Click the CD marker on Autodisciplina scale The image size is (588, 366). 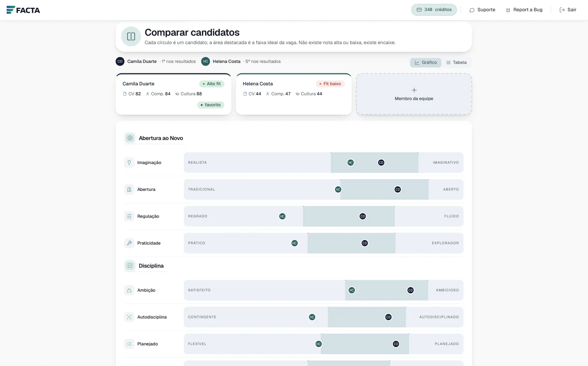[x=388, y=317]
